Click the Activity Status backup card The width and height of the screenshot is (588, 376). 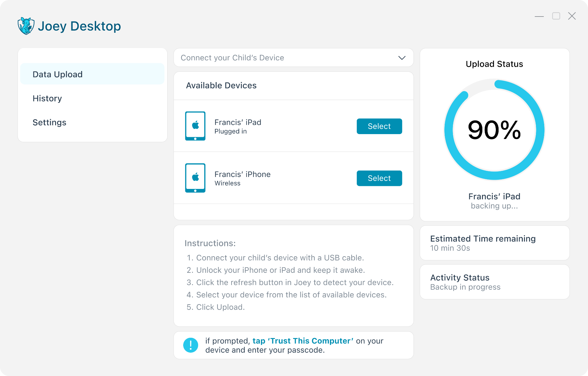coord(494,281)
